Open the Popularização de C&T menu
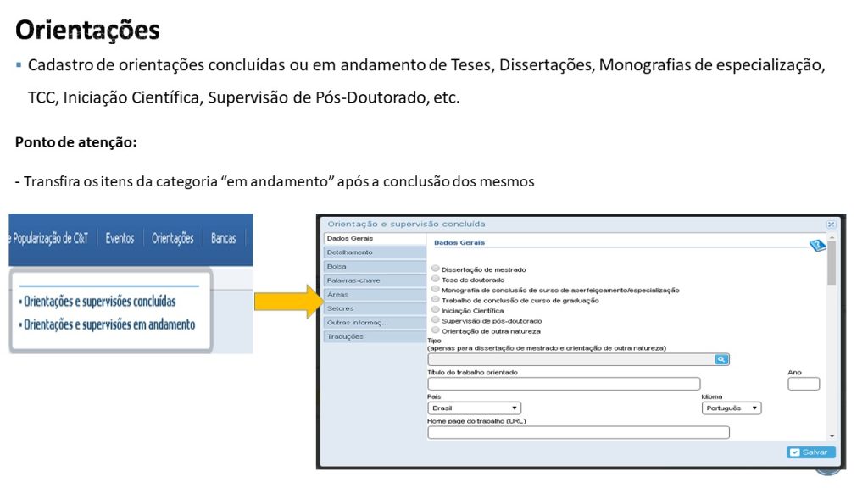868x488 pixels. point(48,238)
